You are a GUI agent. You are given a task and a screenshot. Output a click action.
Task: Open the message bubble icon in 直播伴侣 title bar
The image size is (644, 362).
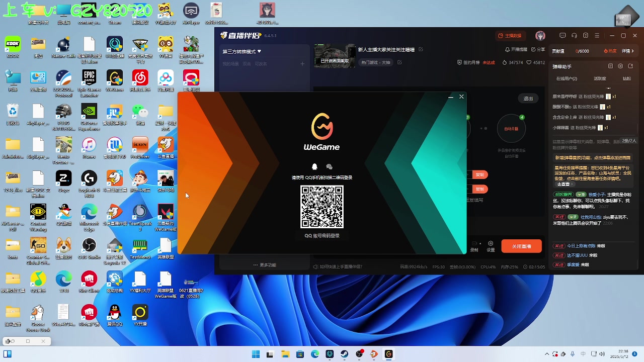coord(562,36)
